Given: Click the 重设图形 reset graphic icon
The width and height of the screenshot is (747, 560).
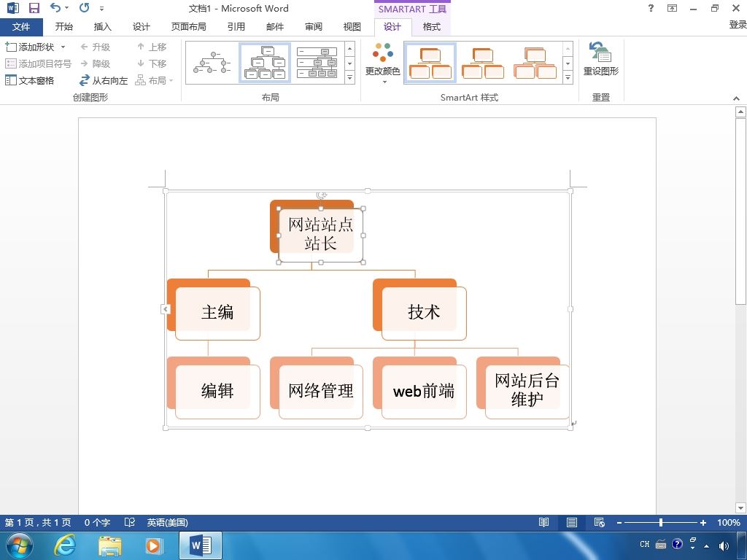Looking at the screenshot, I should pos(601,59).
